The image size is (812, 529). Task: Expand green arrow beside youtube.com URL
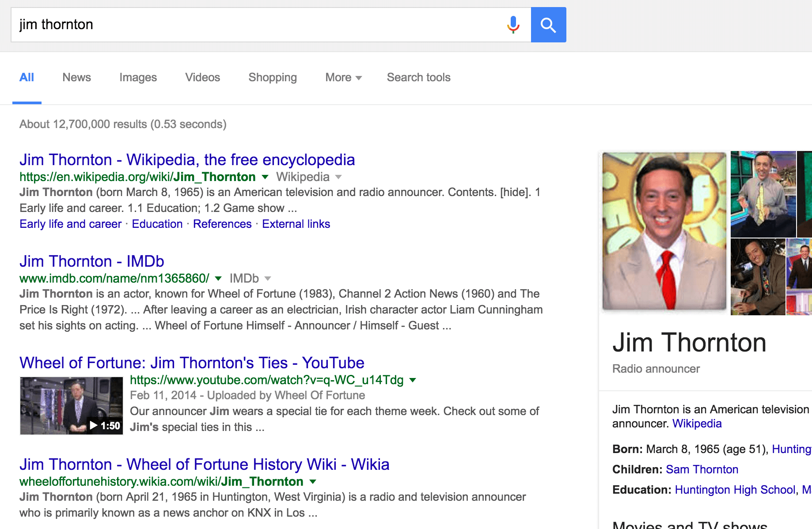point(413,380)
